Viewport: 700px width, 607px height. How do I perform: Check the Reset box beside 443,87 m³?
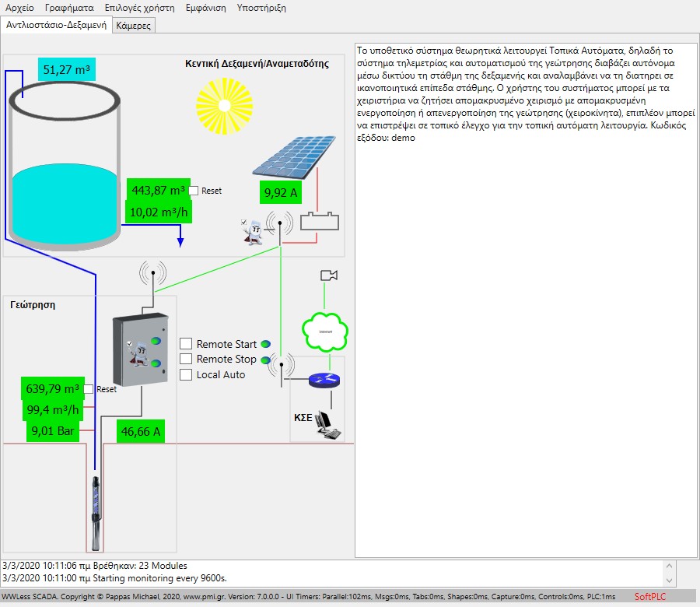click(x=194, y=191)
